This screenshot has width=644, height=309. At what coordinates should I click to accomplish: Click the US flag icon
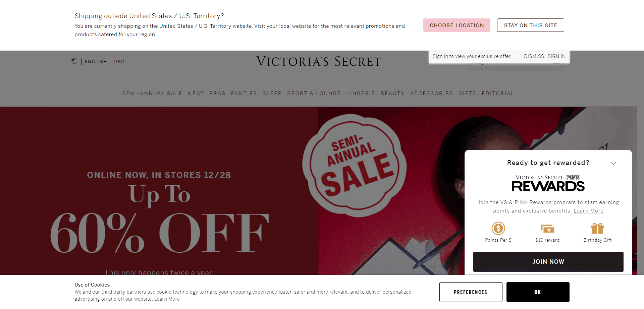[x=74, y=61]
